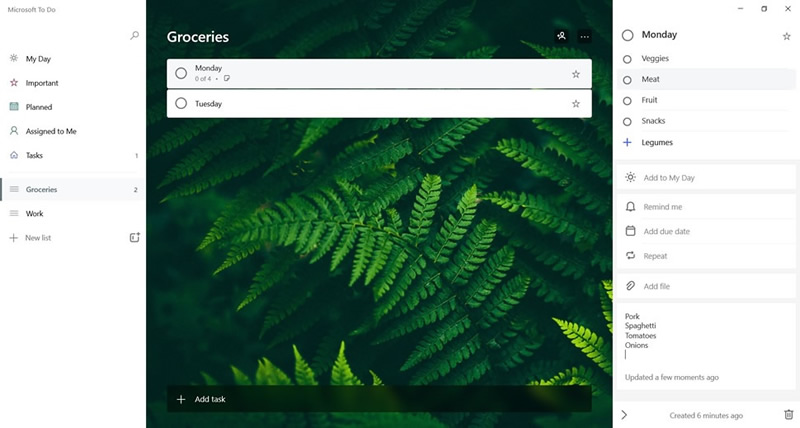
Task: Click Add due date
Action: [706, 231]
